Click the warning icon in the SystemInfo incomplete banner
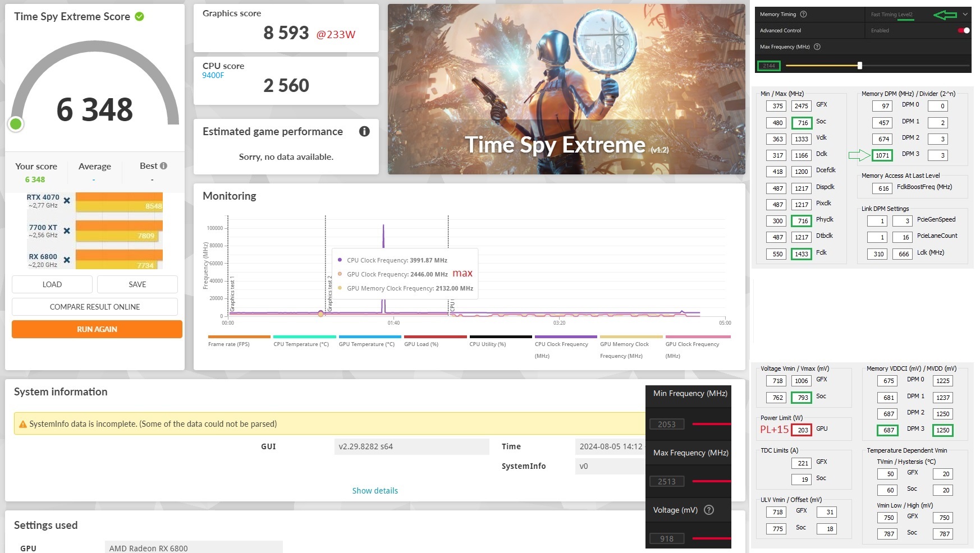The image size is (980, 553). (x=23, y=424)
